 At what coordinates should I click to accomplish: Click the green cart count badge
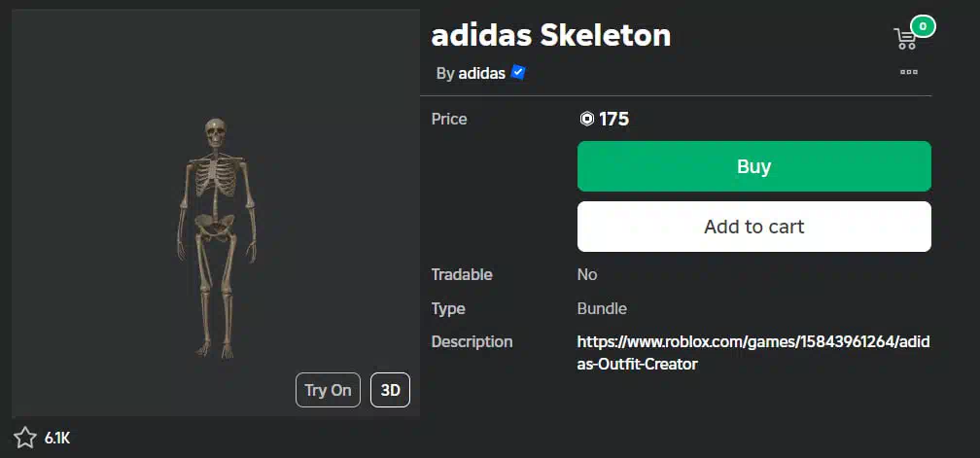coord(923,26)
